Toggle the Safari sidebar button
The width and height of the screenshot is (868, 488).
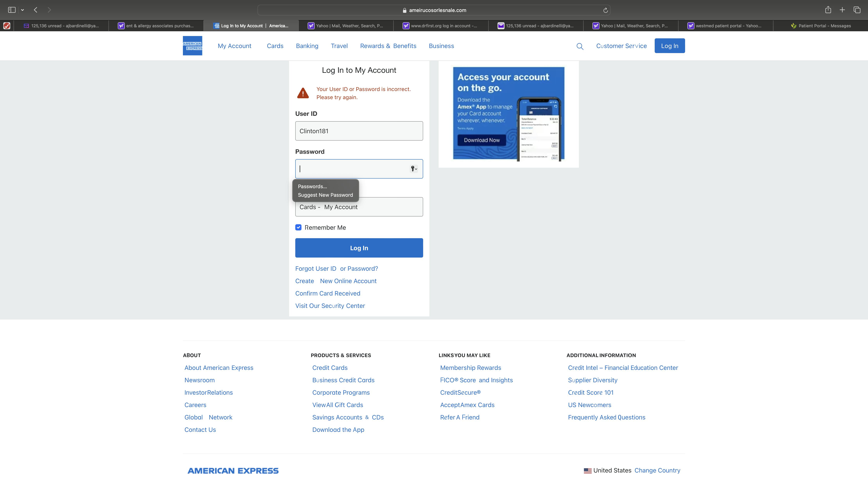[x=12, y=10]
